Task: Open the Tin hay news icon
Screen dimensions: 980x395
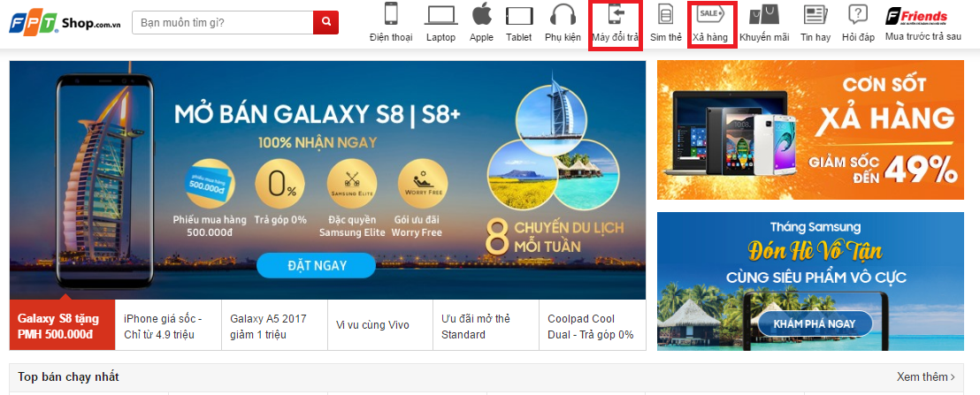Action: click(x=815, y=15)
